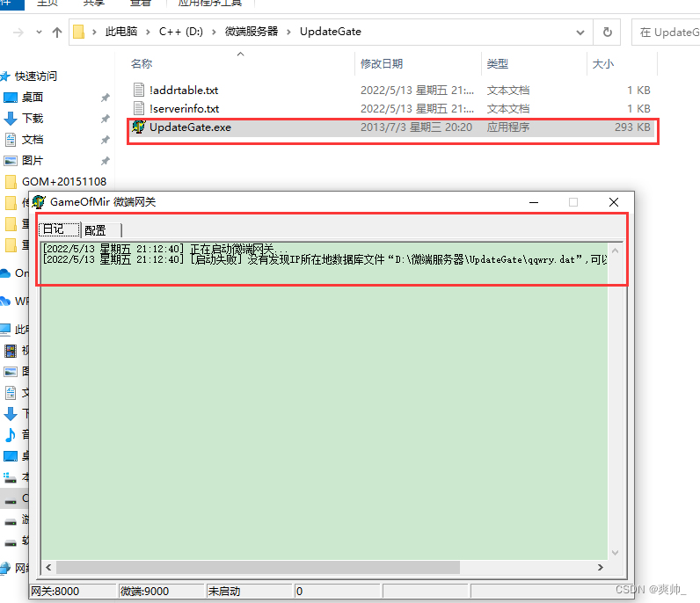Click the GameOfMir window title icon
This screenshot has width=700, height=603.
point(39,202)
